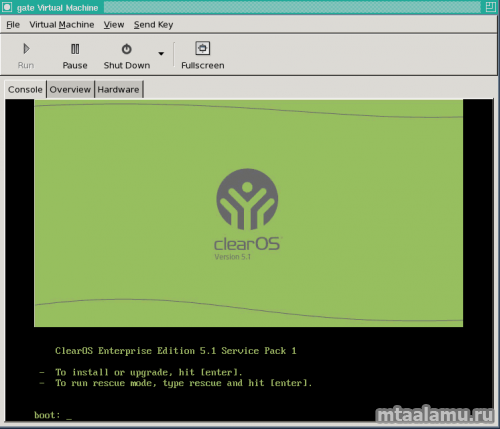Image resolution: width=500 pixels, height=429 pixels.
Task: Click the ClearOS Enterprise Edition heading line
Action: pyautogui.click(x=176, y=351)
